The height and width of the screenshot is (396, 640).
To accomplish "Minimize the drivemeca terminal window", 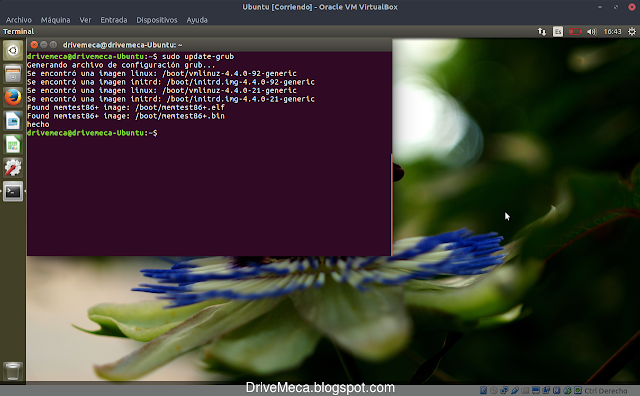I will [44, 44].
